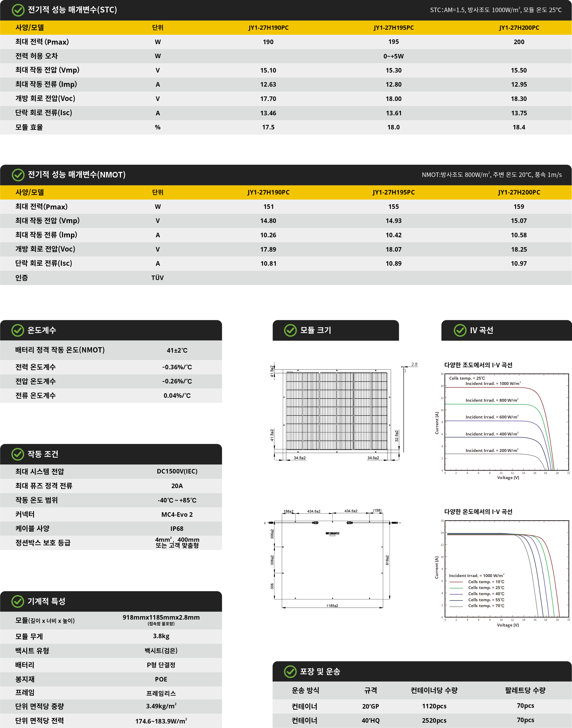The image size is (572, 728).
Task: Click the power per area 174.6~183.9W/m²
Action: click(161, 721)
